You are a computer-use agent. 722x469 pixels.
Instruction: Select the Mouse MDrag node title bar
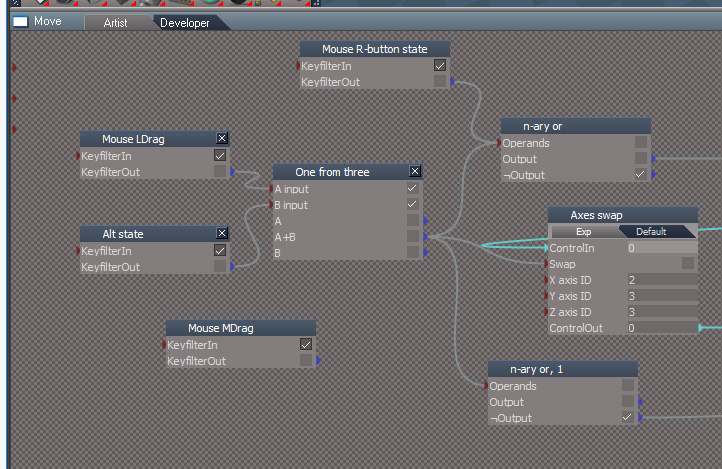pos(241,328)
